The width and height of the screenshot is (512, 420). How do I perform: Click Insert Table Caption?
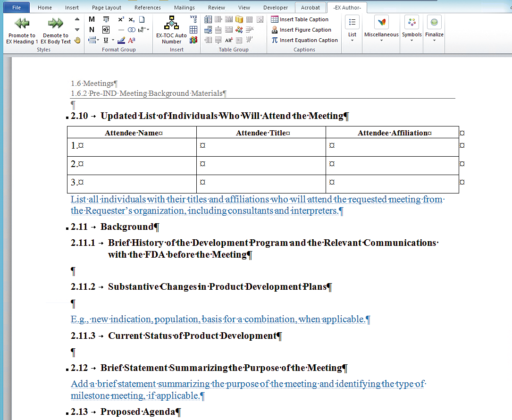300,19
